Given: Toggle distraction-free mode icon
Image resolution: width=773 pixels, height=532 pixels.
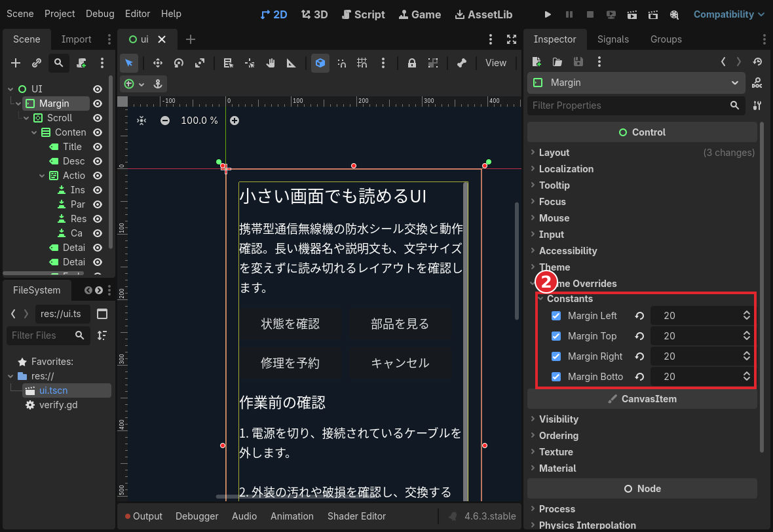Looking at the screenshot, I should click(512, 39).
